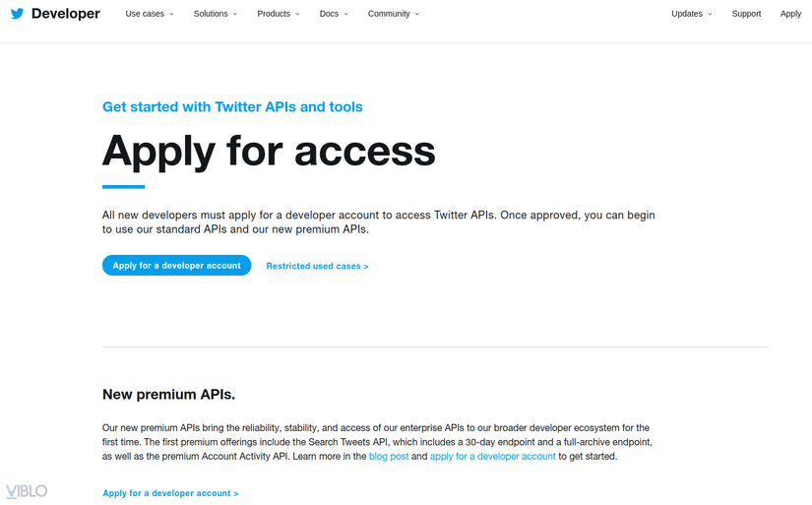Click the blue underline below the title
Screen dimensions: 812x505
123,186
